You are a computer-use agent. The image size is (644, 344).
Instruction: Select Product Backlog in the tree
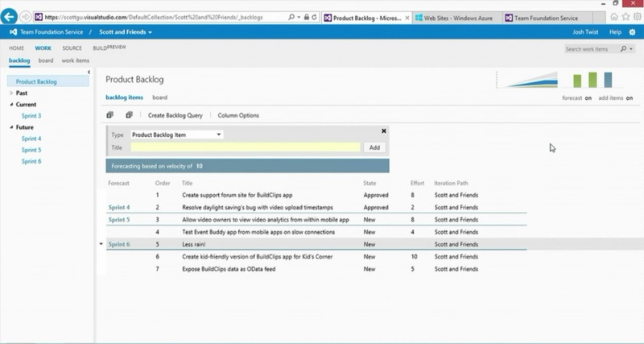click(x=48, y=81)
